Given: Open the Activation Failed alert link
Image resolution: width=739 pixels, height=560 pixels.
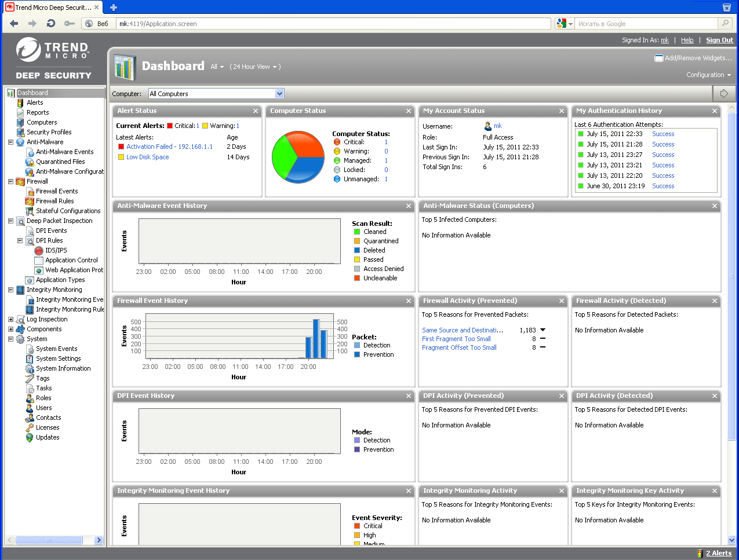Looking at the screenshot, I should click(169, 147).
